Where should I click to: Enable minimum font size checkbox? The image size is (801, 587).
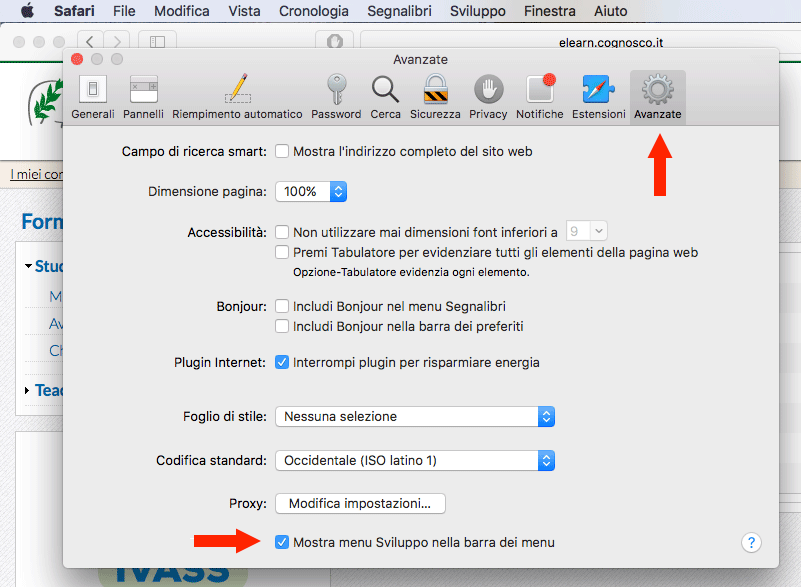tap(282, 232)
